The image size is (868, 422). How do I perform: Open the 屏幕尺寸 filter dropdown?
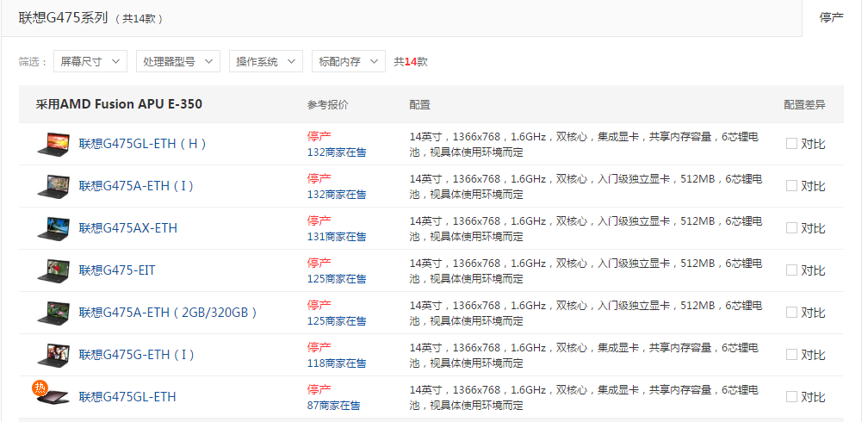tap(90, 61)
